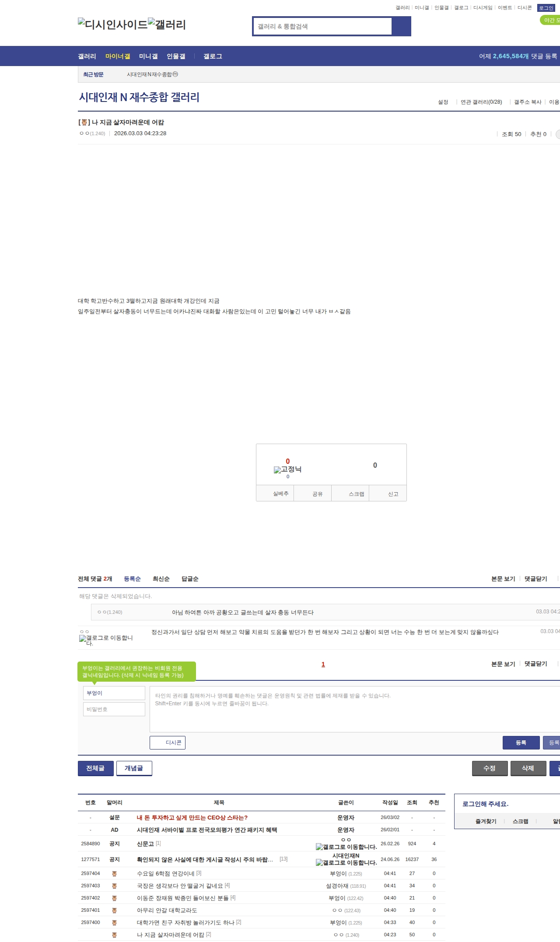Image resolution: width=560 pixels, height=942 pixels.
Task: Open the AD post 시대인재 서바이벌 프로
Action: point(207,830)
